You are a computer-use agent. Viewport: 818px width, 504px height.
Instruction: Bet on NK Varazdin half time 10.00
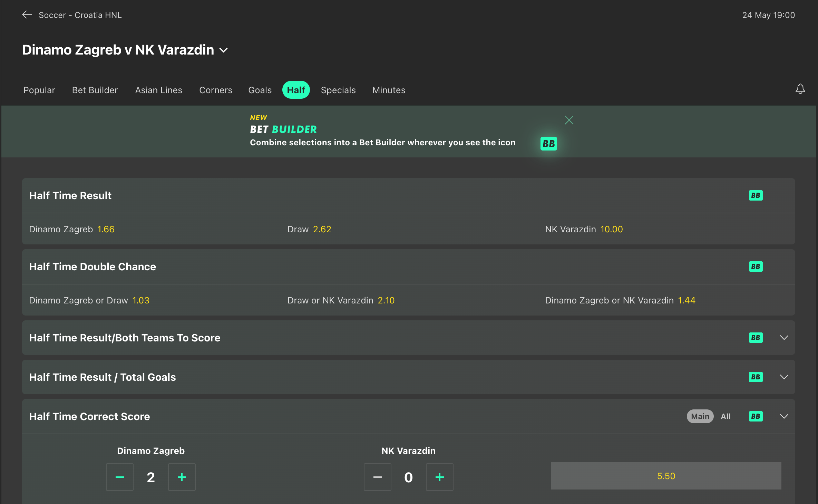(584, 229)
